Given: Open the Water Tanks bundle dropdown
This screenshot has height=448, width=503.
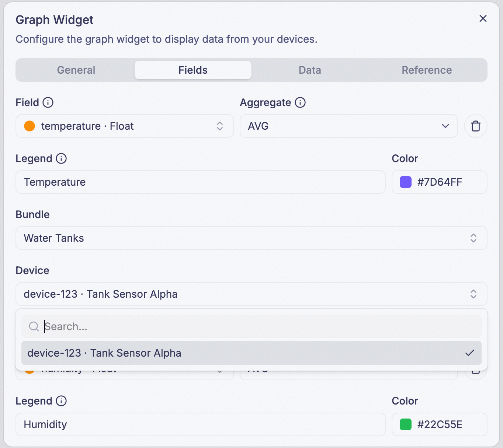Looking at the screenshot, I should (x=251, y=238).
